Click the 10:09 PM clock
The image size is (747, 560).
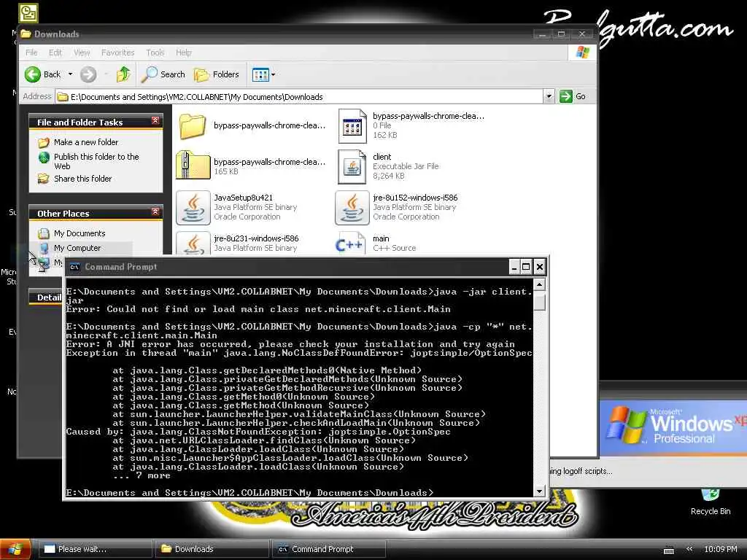(720, 549)
